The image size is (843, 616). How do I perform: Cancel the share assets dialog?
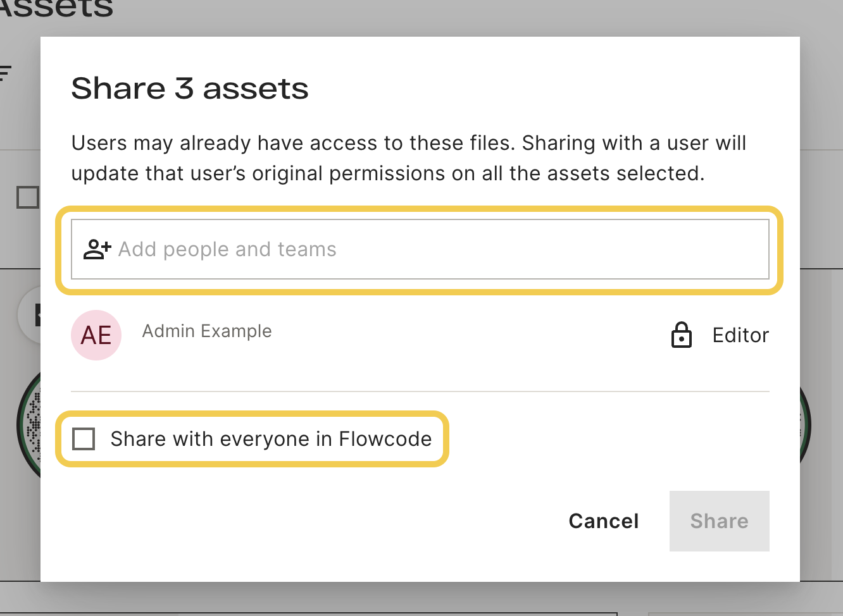click(x=604, y=521)
